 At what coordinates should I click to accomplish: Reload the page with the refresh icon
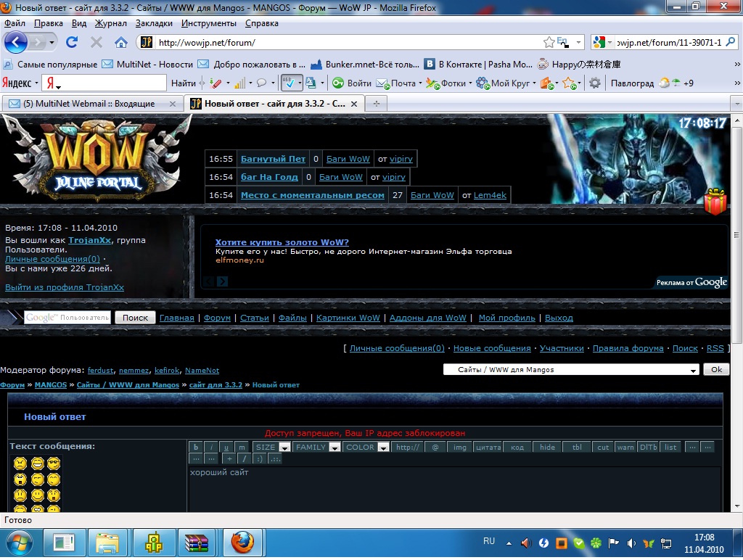[x=72, y=43]
